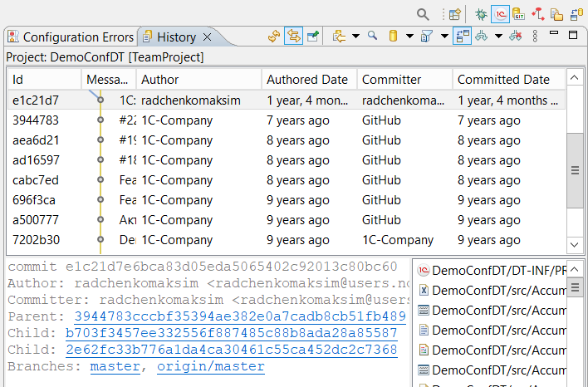This screenshot has height=387, width=588.
Task: Click the Open Perspective icon
Action: (454, 14)
